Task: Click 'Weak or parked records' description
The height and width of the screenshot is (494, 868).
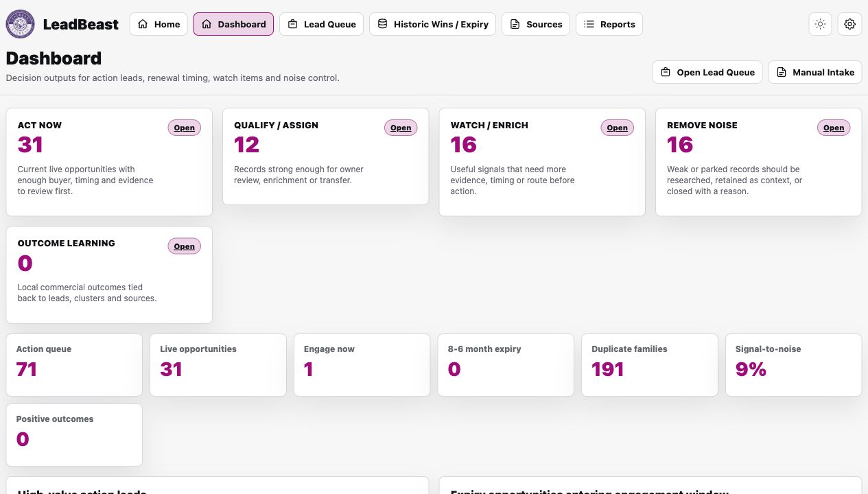Action: [735, 180]
